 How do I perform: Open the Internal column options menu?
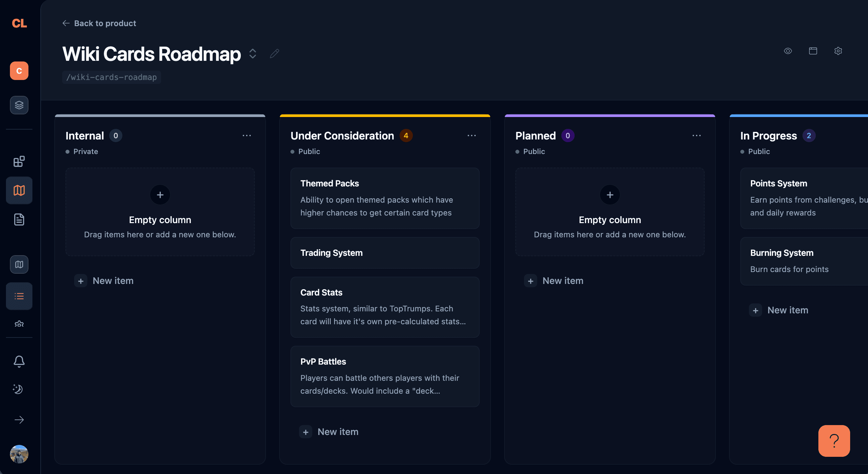pos(247,135)
